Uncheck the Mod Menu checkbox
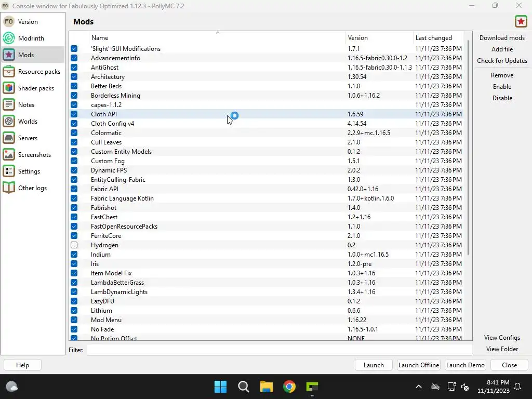 tap(74, 320)
